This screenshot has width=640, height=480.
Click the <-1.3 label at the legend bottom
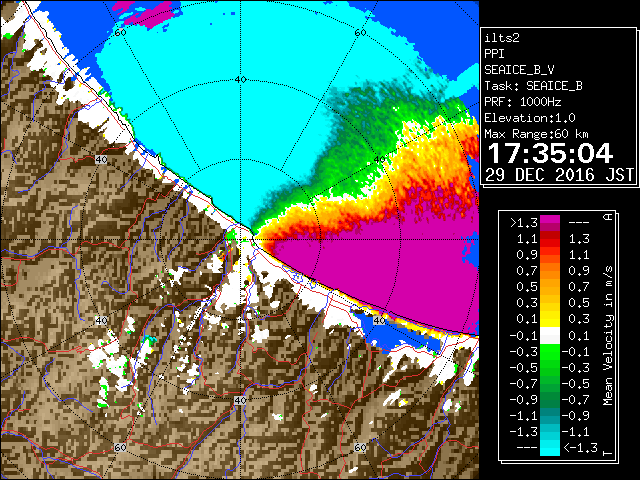581,447
